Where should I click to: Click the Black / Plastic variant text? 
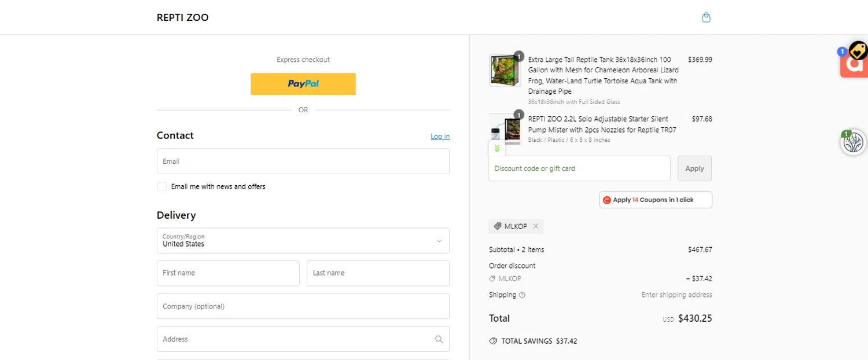(x=569, y=140)
